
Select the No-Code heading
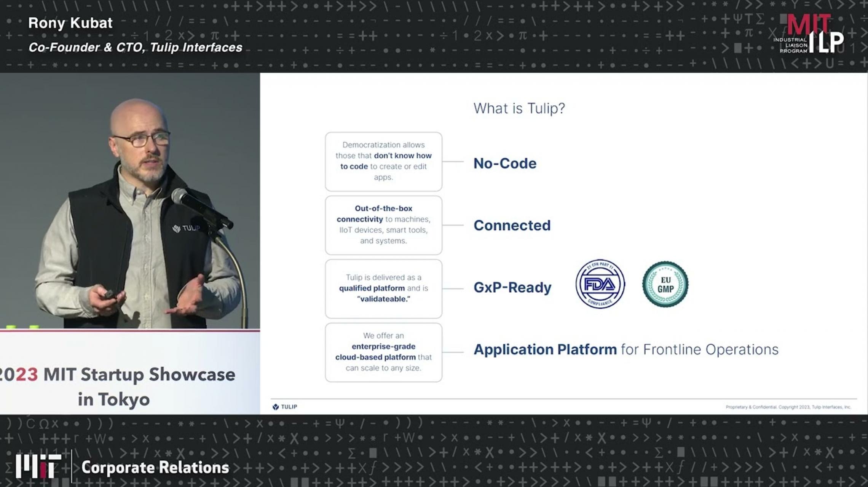(505, 163)
